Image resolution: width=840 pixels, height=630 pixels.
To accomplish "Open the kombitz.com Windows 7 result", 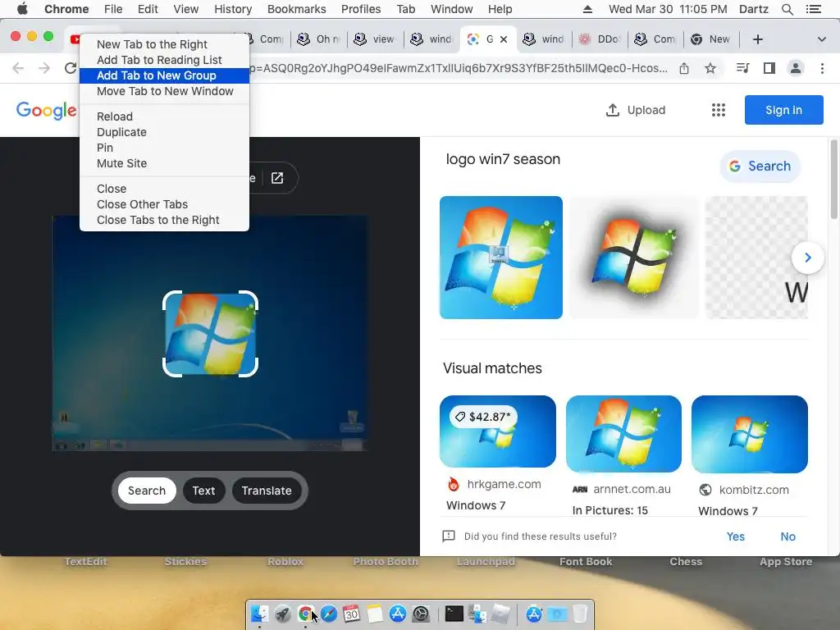I will coord(750,455).
